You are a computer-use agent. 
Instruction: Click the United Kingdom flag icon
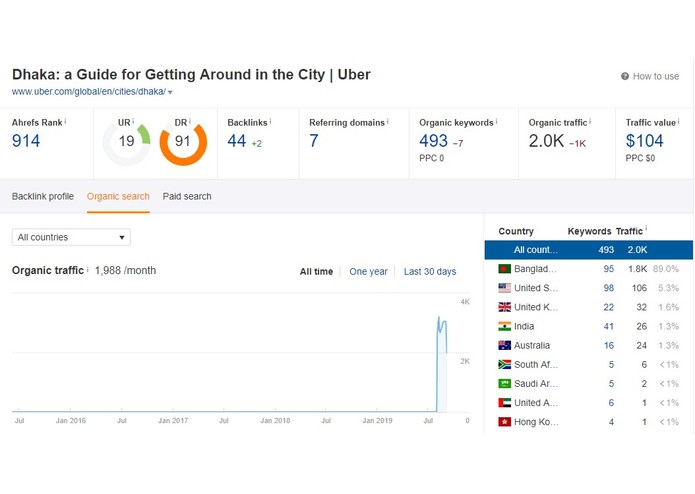tap(504, 307)
